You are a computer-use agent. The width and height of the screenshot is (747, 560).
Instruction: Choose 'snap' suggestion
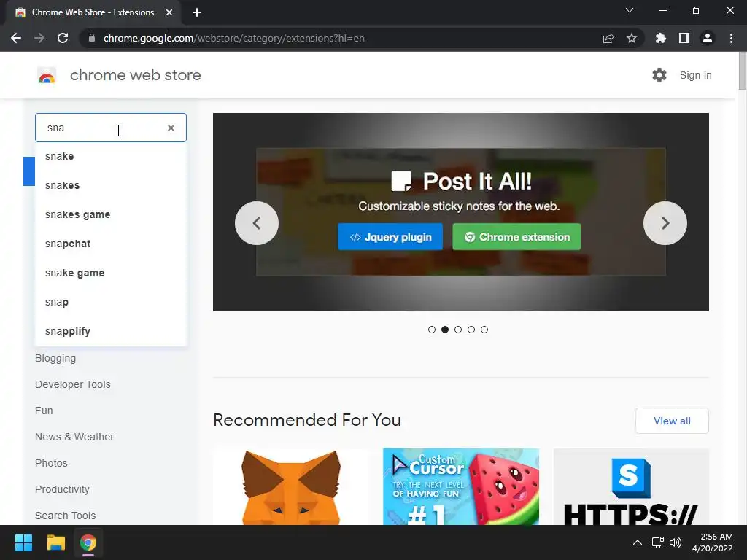click(111, 302)
